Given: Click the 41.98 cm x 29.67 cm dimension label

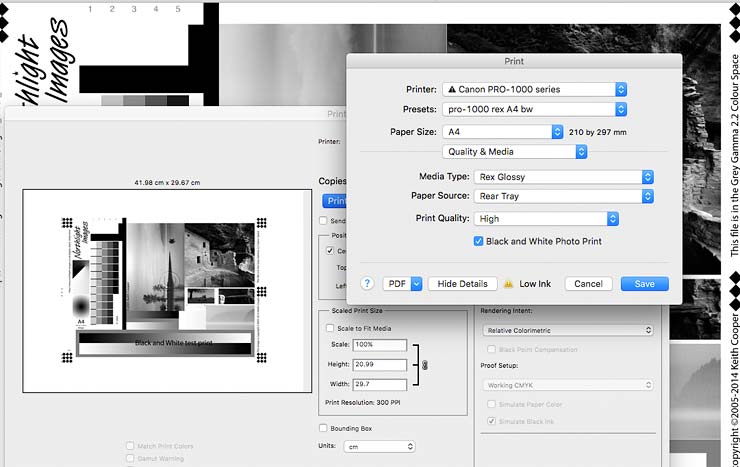Looking at the screenshot, I should [x=167, y=183].
